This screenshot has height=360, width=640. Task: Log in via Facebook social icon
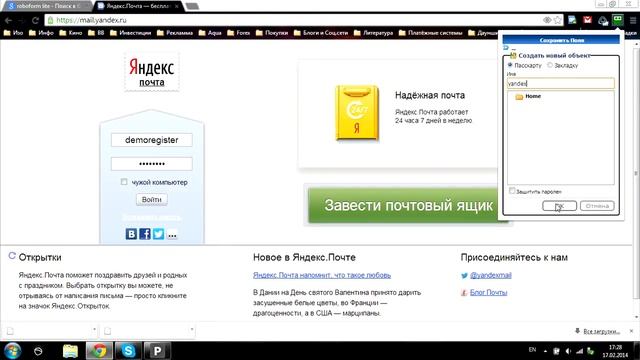point(145,234)
